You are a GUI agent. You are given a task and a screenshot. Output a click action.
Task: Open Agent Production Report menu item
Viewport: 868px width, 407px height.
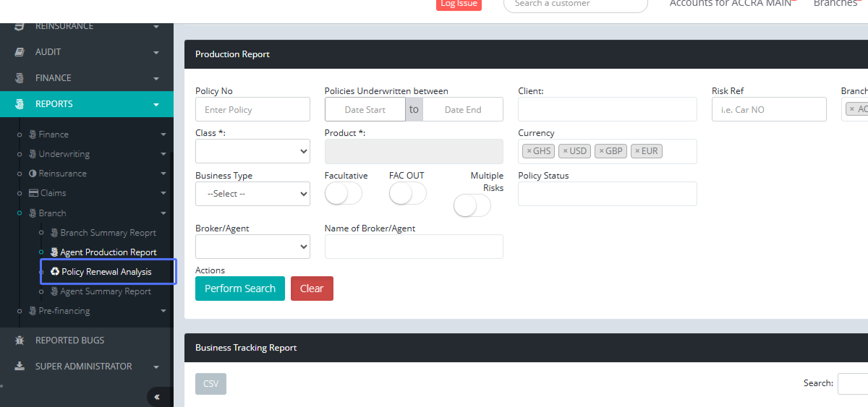109,252
